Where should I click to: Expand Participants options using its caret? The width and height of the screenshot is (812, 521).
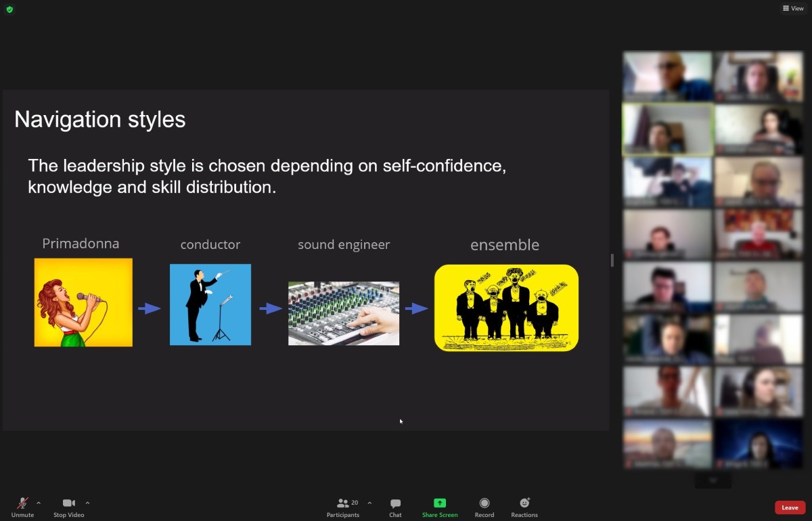pos(369,502)
